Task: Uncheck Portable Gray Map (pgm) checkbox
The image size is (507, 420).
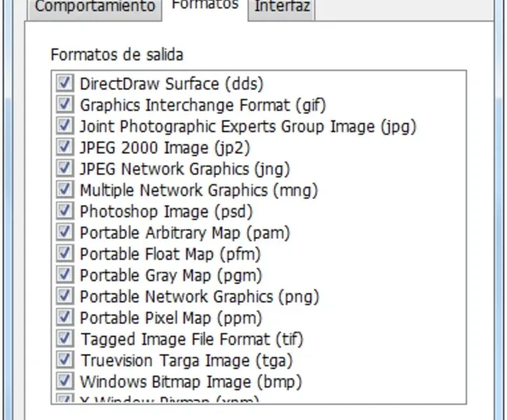Action: (x=65, y=275)
